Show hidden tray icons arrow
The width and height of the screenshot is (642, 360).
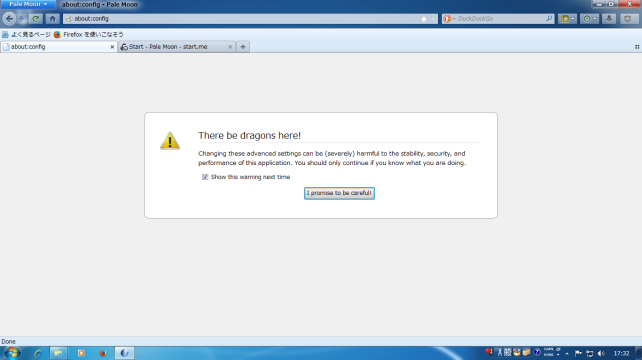[567, 353]
